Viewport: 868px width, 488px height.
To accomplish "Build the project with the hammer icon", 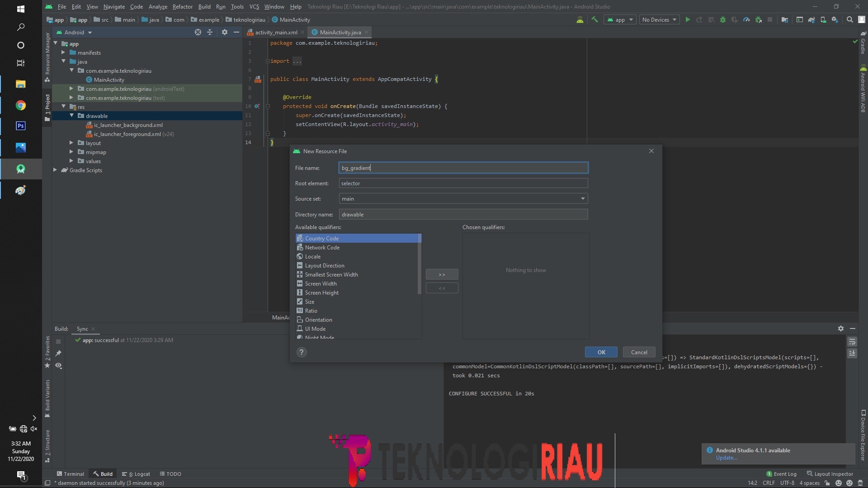I will click(594, 19).
